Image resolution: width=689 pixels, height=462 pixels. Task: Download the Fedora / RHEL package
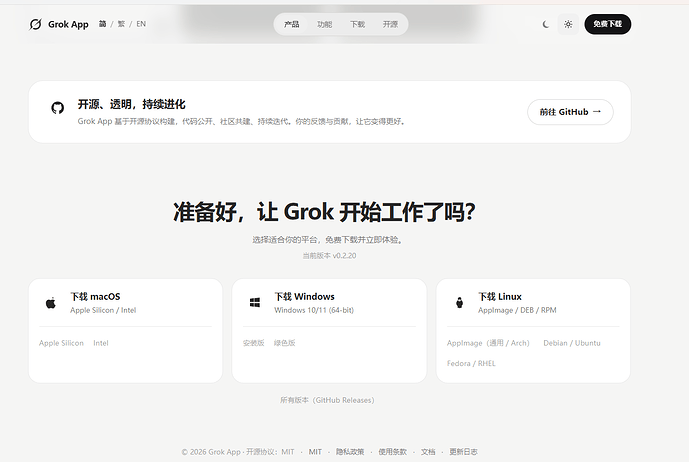point(471,363)
